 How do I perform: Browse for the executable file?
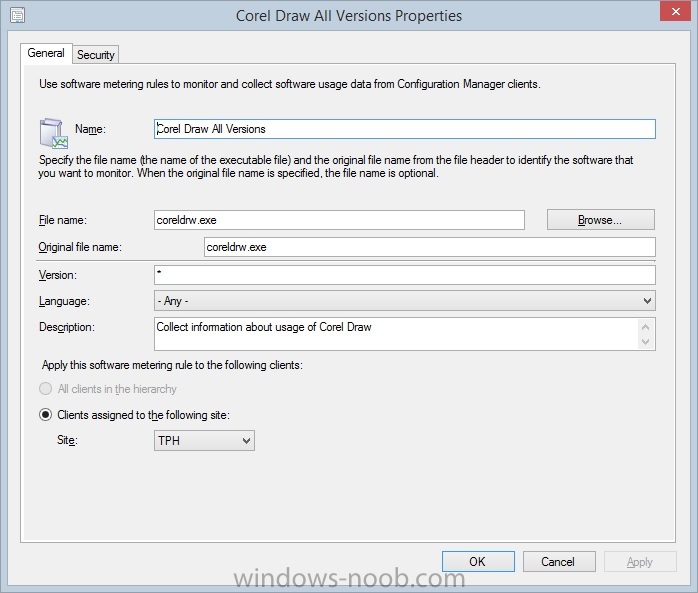[x=601, y=220]
